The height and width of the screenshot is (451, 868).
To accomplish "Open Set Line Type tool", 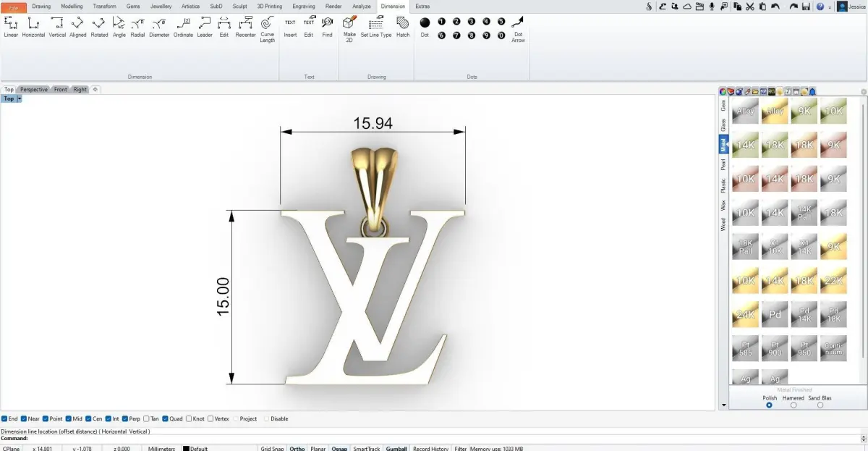I will pos(376,28).
